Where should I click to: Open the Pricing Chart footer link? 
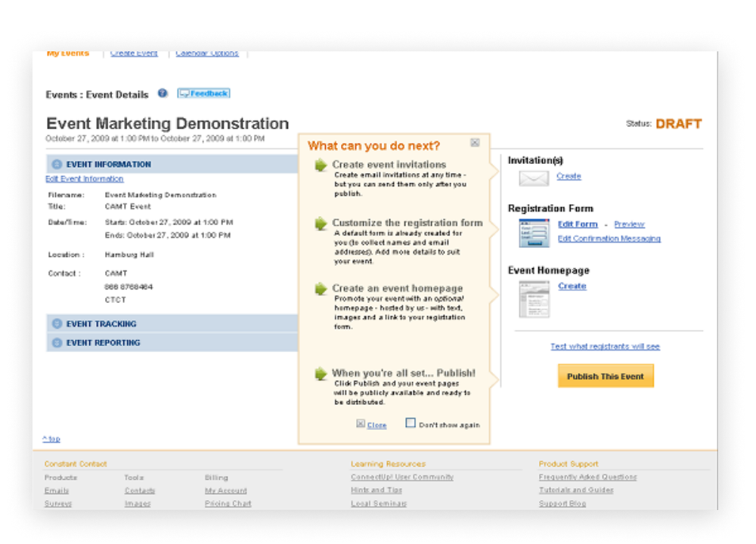(x=228, y=503)
